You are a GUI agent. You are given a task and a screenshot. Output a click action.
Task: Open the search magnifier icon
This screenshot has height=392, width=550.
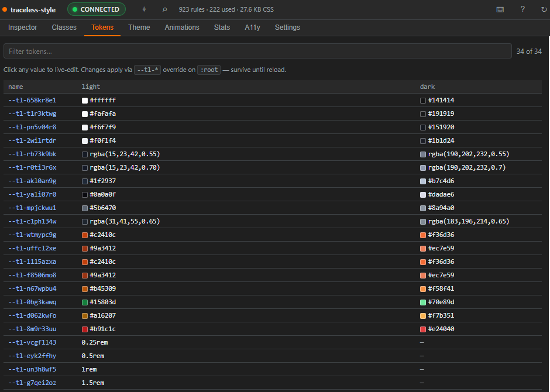[x=164, y=9]
